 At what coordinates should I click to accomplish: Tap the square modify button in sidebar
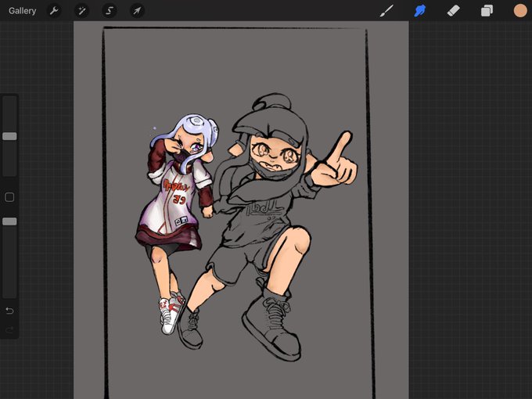click(9, 197)
